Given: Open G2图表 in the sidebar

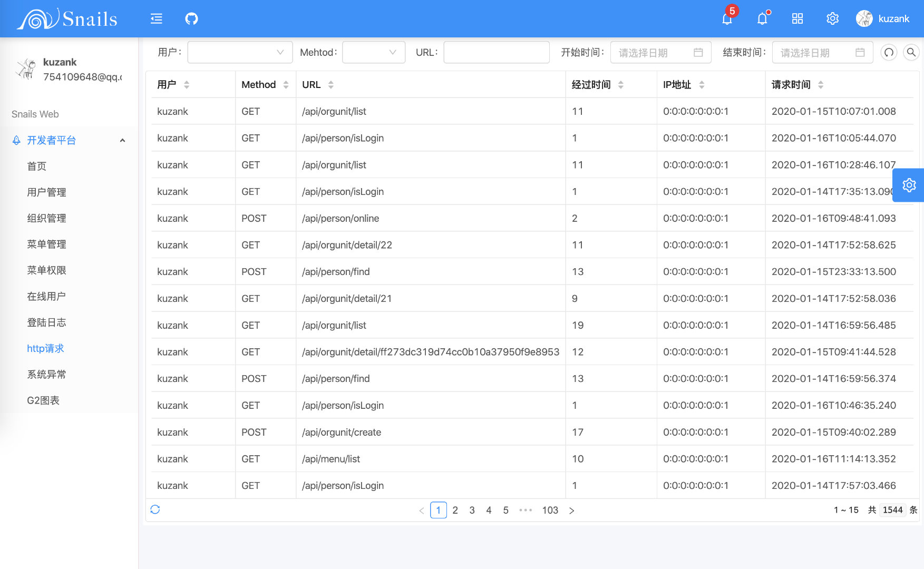Looking at the screenshot, I should pyautogui.click(x=43, y=400).
